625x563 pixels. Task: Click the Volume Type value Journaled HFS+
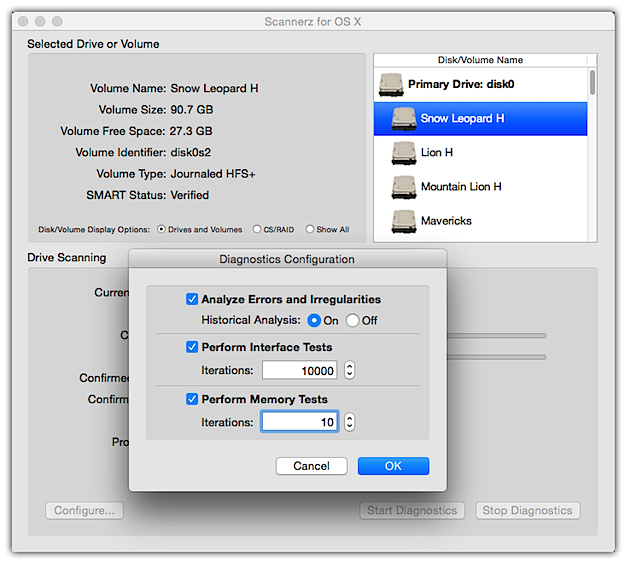(x=213, y=174)
